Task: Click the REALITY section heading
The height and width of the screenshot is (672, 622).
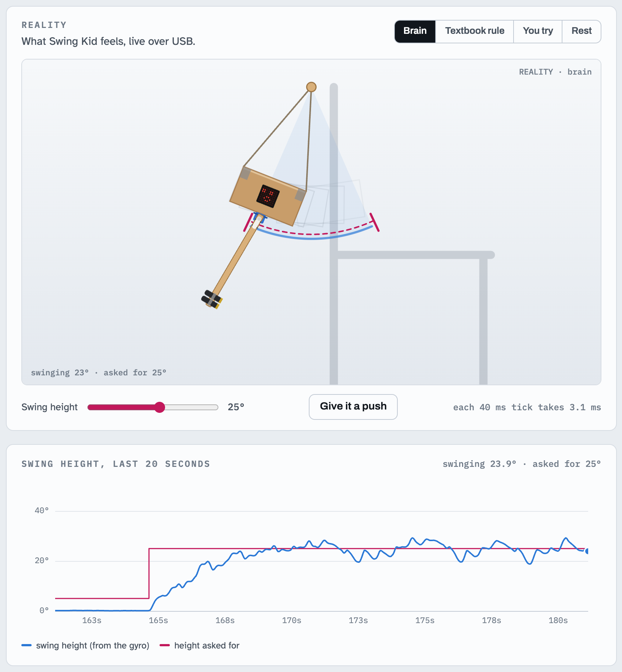Action: pyautogui.click(x=44, y=25)
